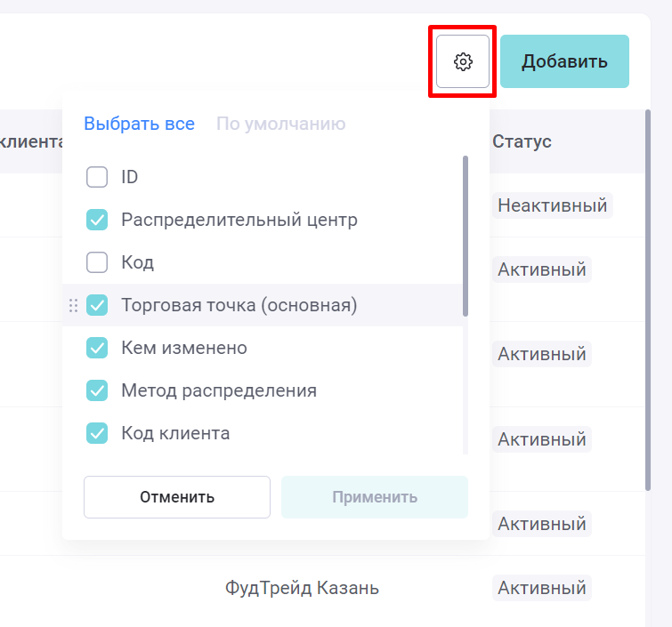
Task: Click Активный status in ФудТрейд Казань row
Action: pyautogui.click(x=541, y=588)
